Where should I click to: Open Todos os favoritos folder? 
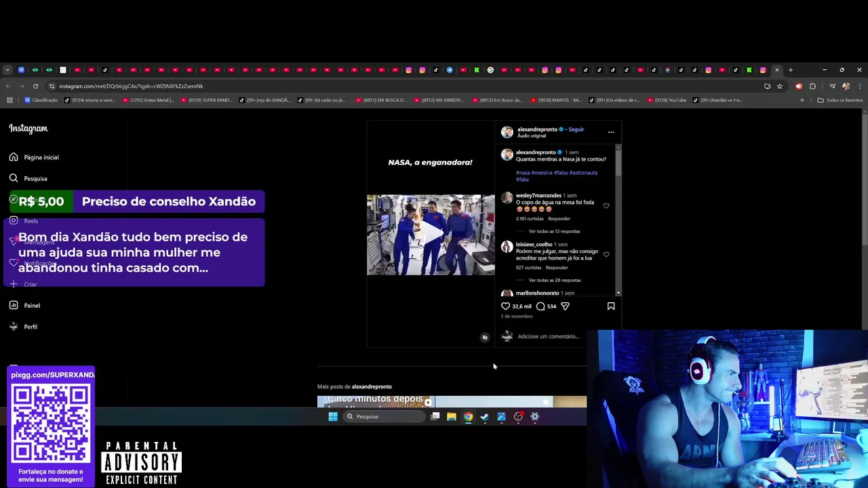tap(840, 100)
